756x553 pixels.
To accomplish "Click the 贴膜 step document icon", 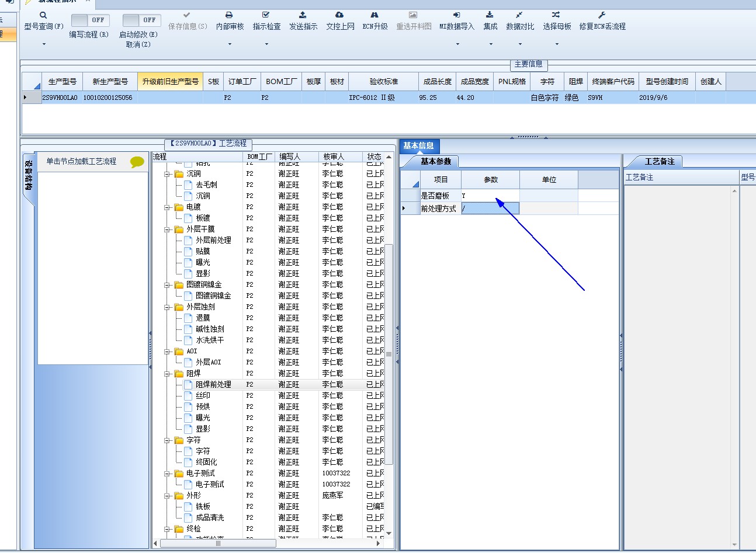I will pyautogui.click(x=188, y=252).
